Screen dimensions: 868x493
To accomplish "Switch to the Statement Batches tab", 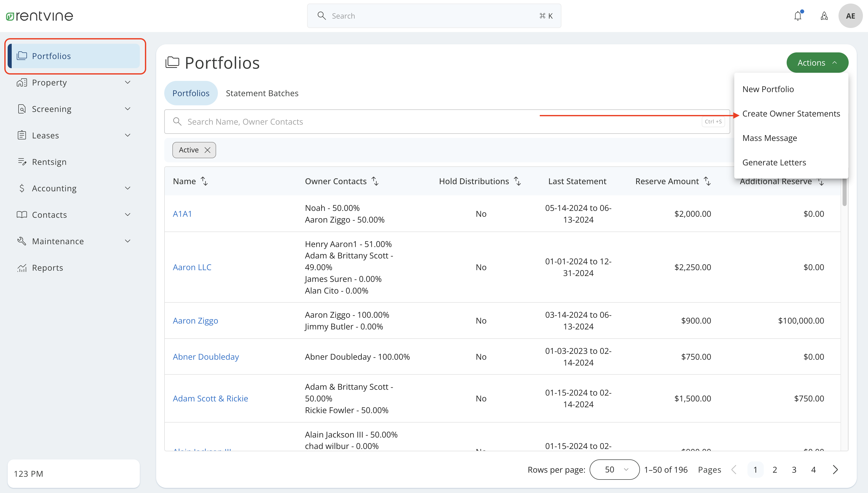I will point(262,93).
